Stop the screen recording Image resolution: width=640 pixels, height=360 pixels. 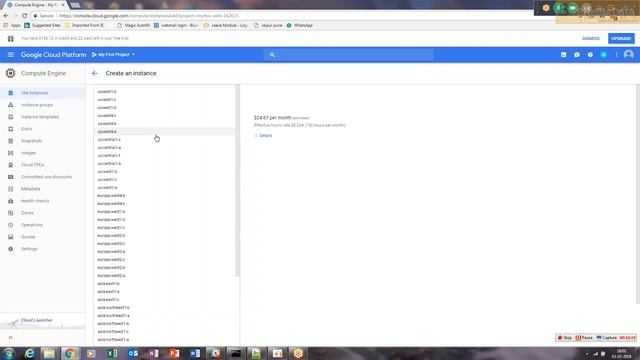pos(565,338)
